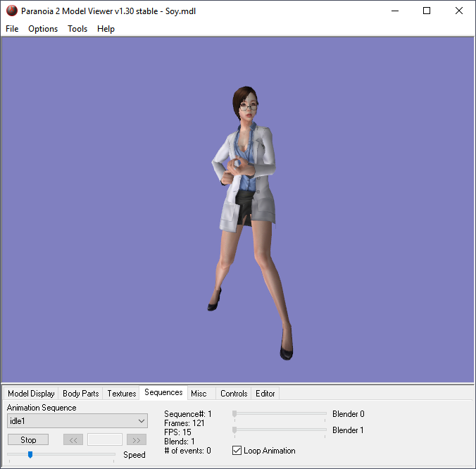Viewport: 476px width, 469px height.
Task: Click the Speed slider handle
Action: [x=30, y=454]
